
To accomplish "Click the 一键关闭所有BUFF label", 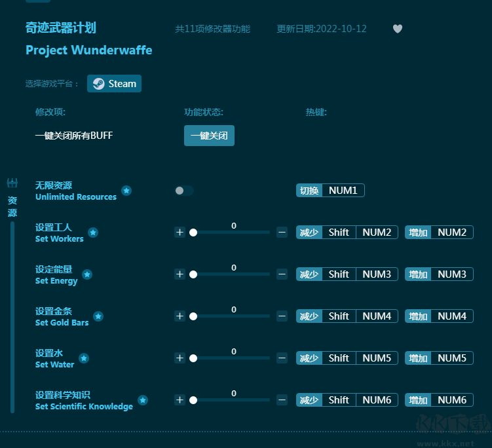I will pos(74,136).
